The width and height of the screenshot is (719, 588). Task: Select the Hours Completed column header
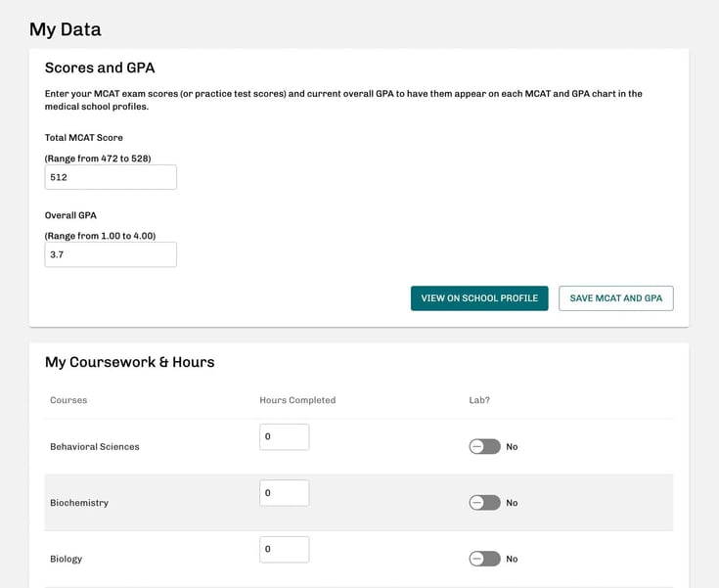[x=297, y=400]
